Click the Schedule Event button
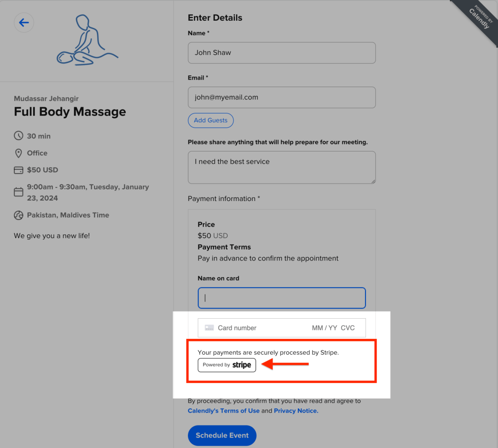 [x=222, y=435]
